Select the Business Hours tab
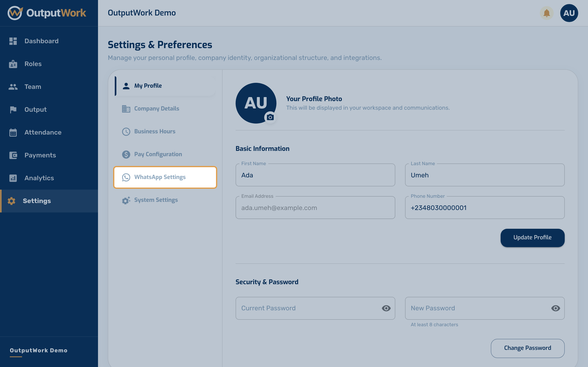This screenshot has height=367, width=588. pos(165,131)
